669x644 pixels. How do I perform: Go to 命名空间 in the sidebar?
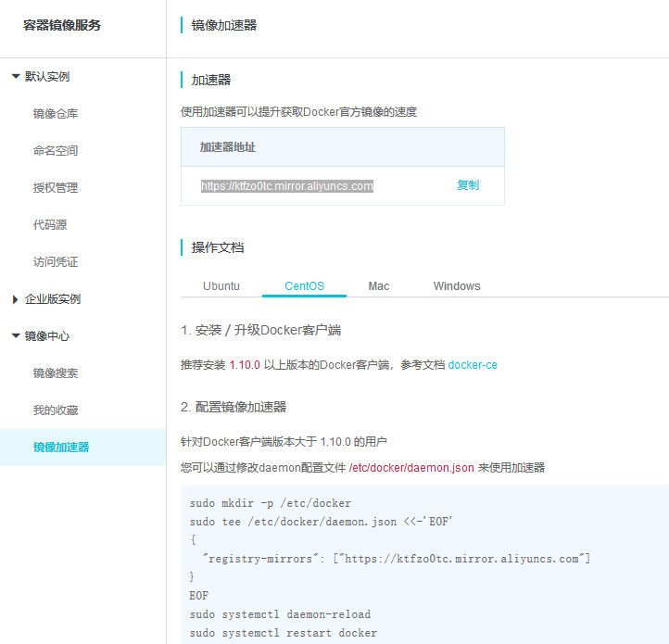click(x=56, y=151)
